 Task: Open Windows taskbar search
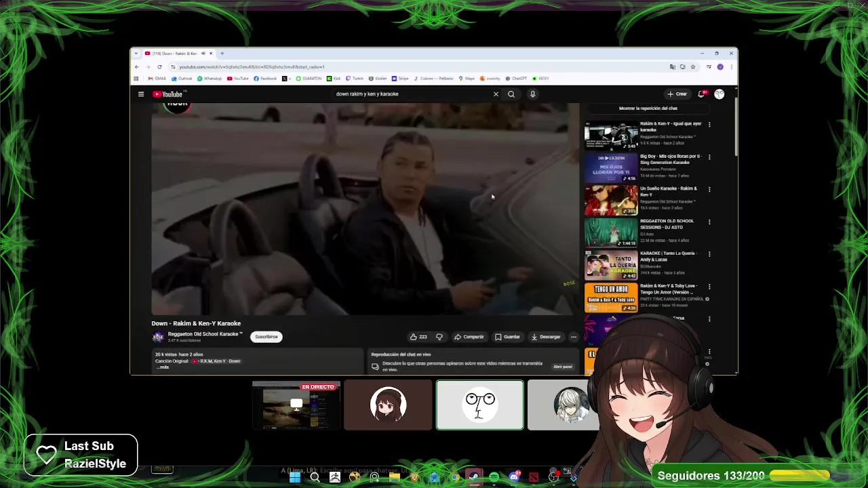315,477
